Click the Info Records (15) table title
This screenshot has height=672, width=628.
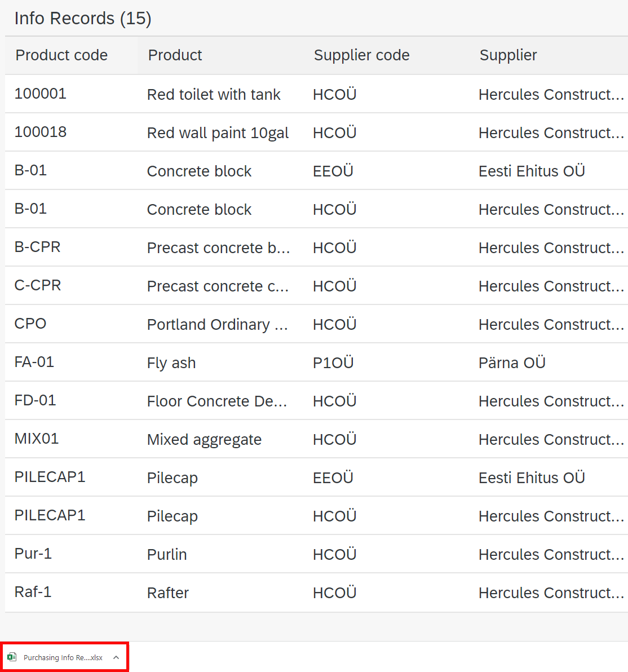tap(83, 19)
